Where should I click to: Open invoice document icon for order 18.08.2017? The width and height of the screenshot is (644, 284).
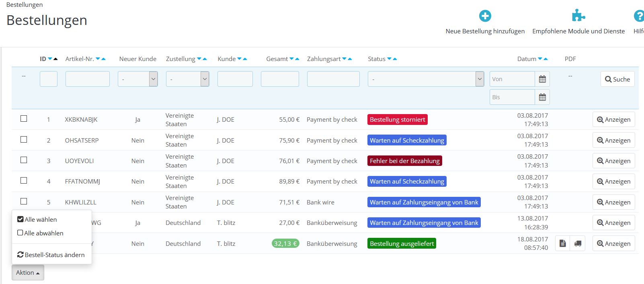click(x=562, y=243)
